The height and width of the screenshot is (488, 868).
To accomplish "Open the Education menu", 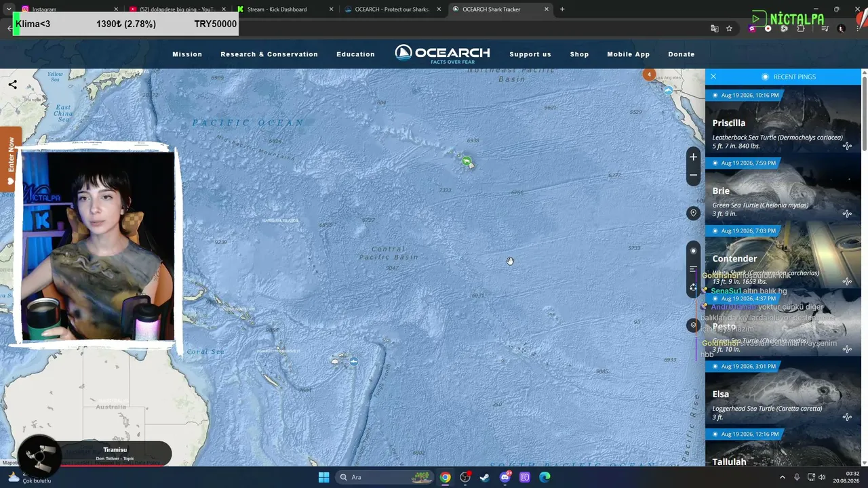I will (x=355, y=54).
